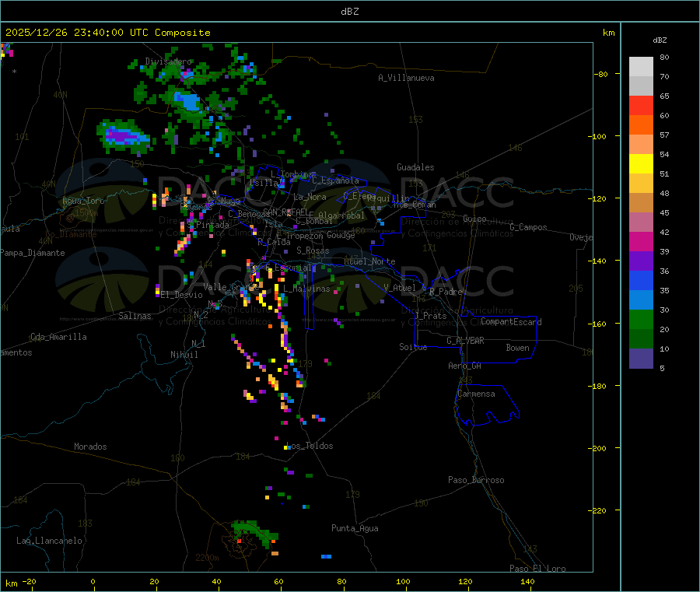
Task: Click the Soitue map label
Action: (413, 347)
